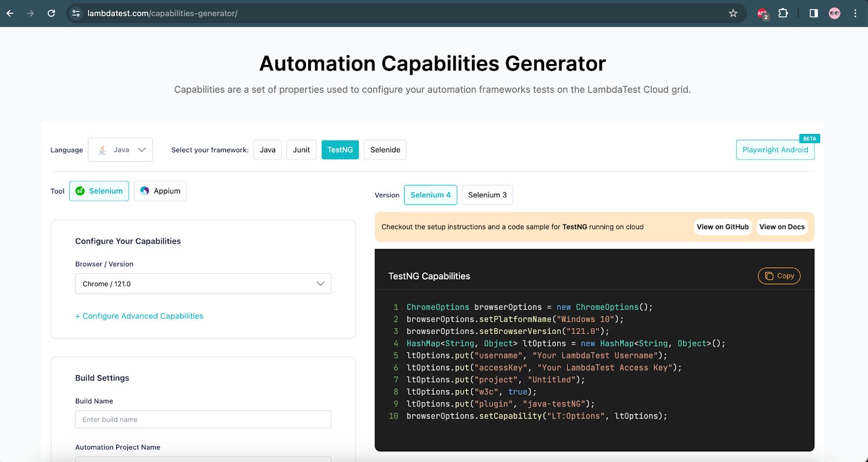Image resolution: width=868 pixels, height=462 pixels.
Task: Open View on GitHub link
Action: point(723,227)
